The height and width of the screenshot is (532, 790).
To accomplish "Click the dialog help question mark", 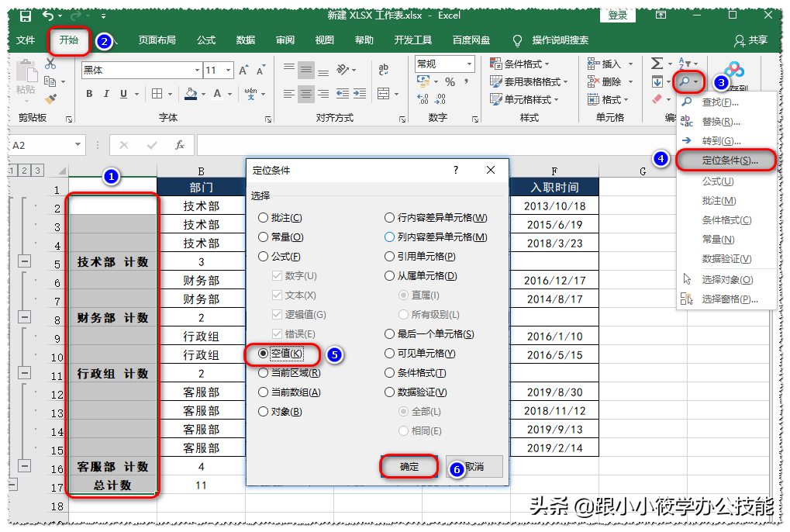I will click(455, 171).
